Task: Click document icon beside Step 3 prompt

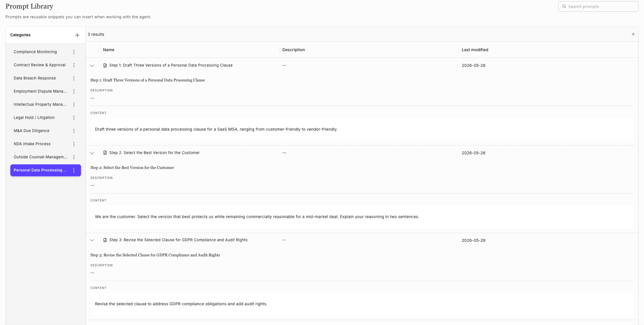Action: (105, 240)
